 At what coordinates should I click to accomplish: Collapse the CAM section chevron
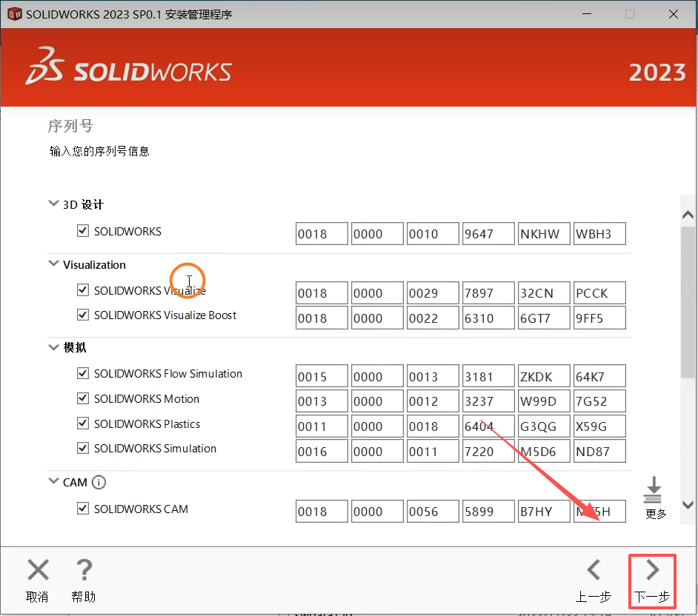53,482
